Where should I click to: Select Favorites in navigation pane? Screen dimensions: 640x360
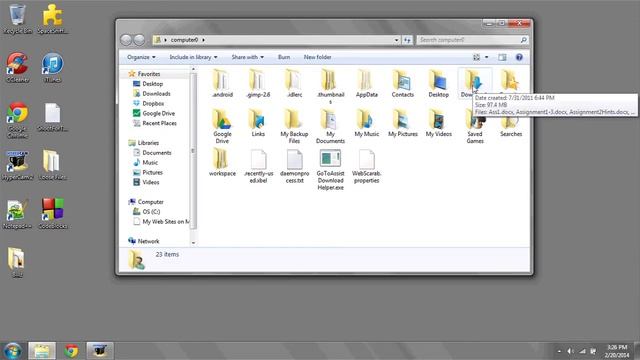click(x=149, y=74)
